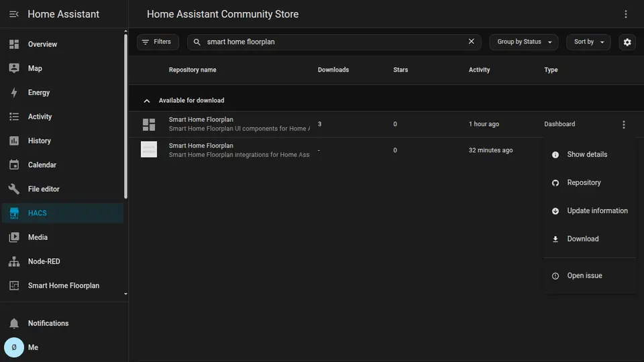The image size is (644, 362).
Task: Open the Media browser
Action: click(x=62, y=237)
